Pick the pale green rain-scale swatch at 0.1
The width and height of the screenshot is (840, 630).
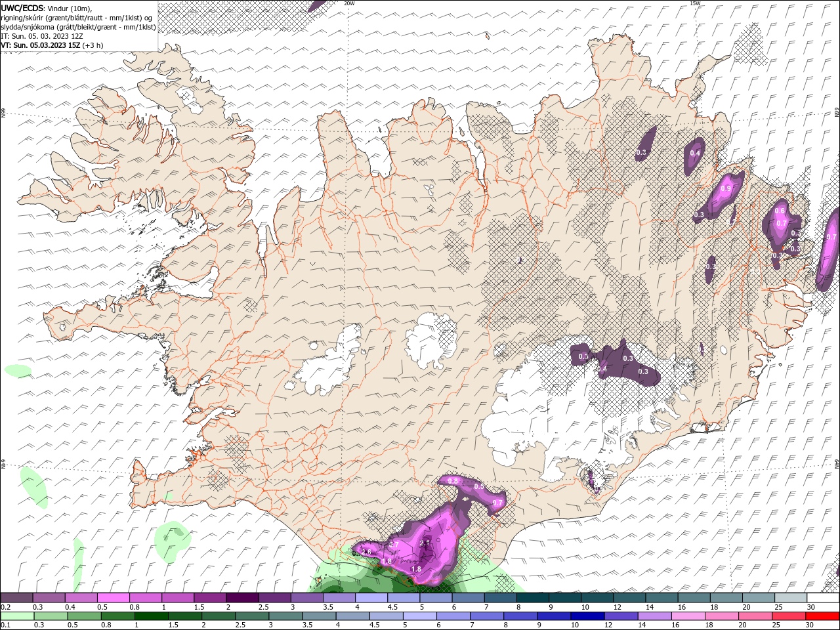(17, 616)
